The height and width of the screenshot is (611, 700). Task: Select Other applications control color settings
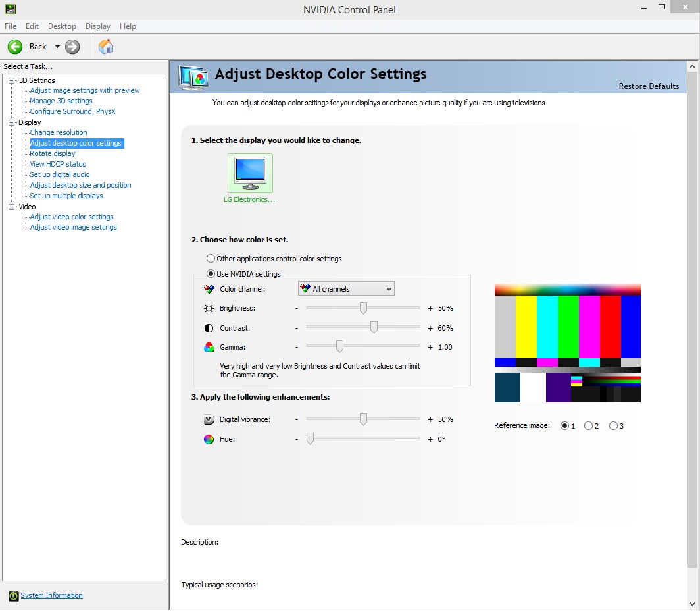211,259
